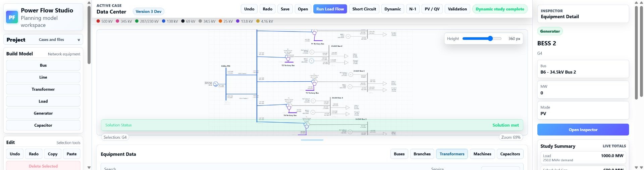The width and height of the screenshot is (644, 170).
Task: Open the Branches equipment data tab
Action: (x=422, y=154)
